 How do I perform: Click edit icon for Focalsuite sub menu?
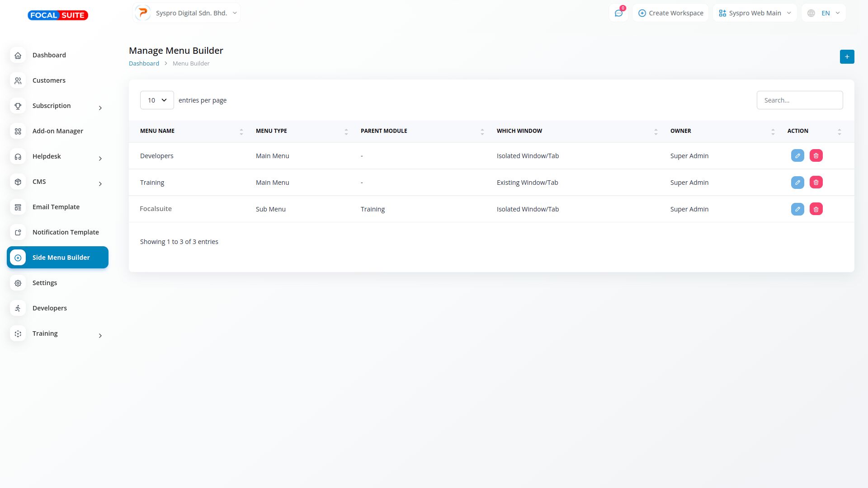click(797, 209)
